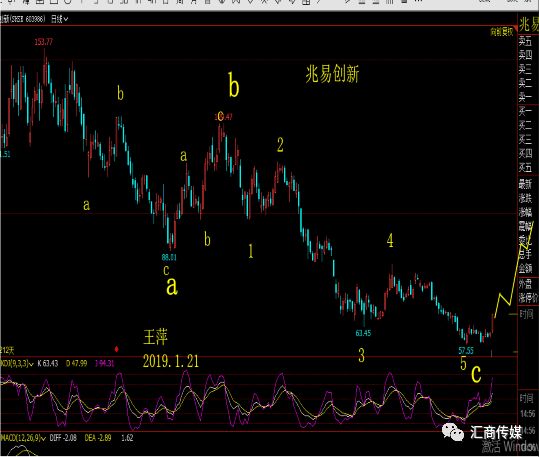Select the 买四 order book row

point(526,153)
